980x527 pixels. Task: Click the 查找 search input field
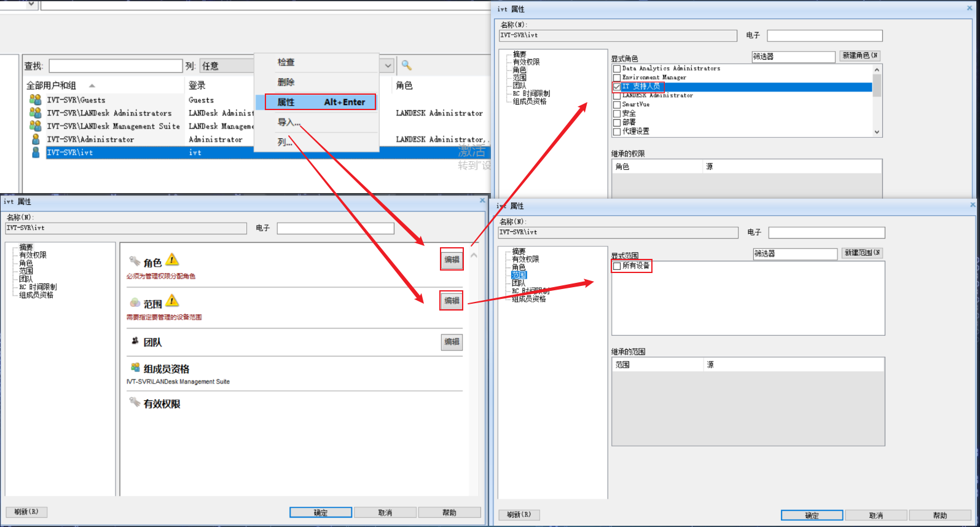coord(116,66)
